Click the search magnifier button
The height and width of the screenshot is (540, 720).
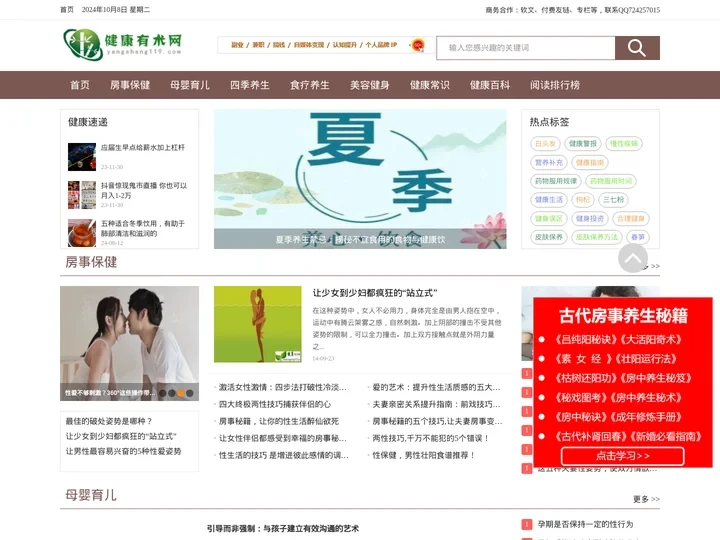[637, 48]
